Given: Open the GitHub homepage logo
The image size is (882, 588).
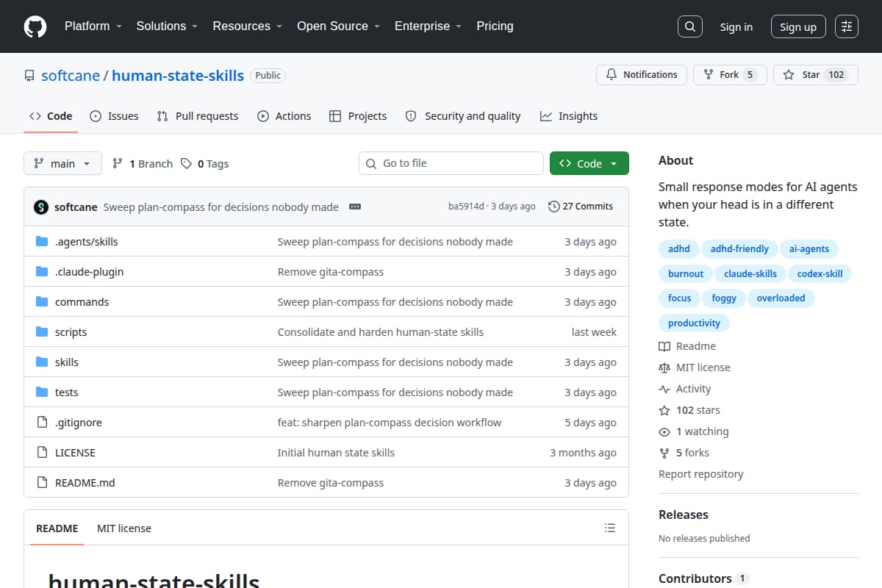Looking at the screenshot, I should 35,26.
